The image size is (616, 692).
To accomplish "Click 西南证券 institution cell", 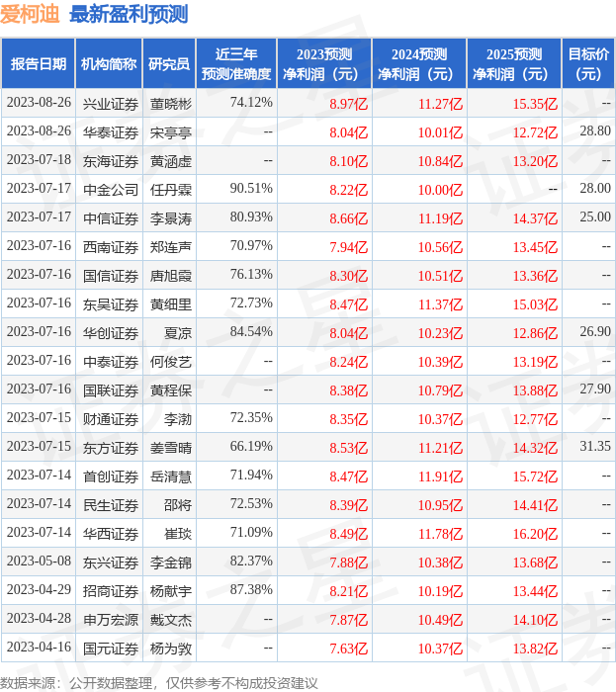I will (x=111, y=247).
